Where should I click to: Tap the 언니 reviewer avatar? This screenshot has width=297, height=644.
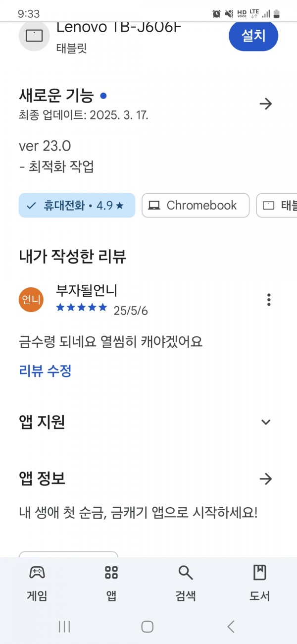[x=31, y=300]
